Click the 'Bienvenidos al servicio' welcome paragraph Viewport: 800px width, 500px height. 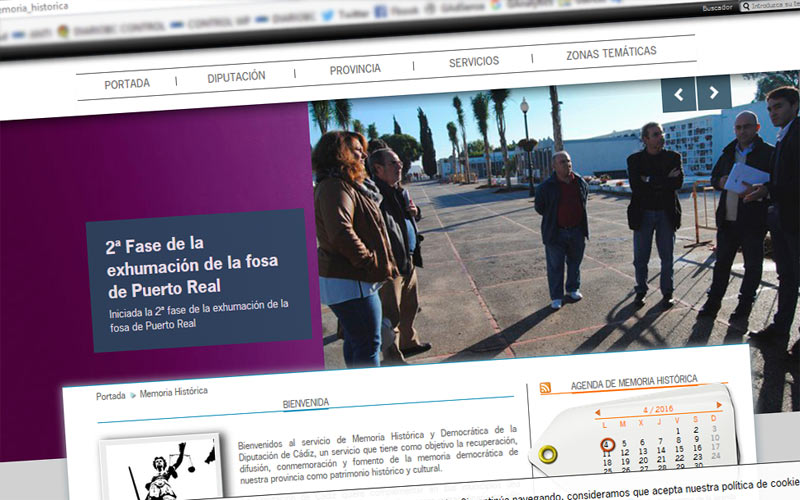(378, 455)
